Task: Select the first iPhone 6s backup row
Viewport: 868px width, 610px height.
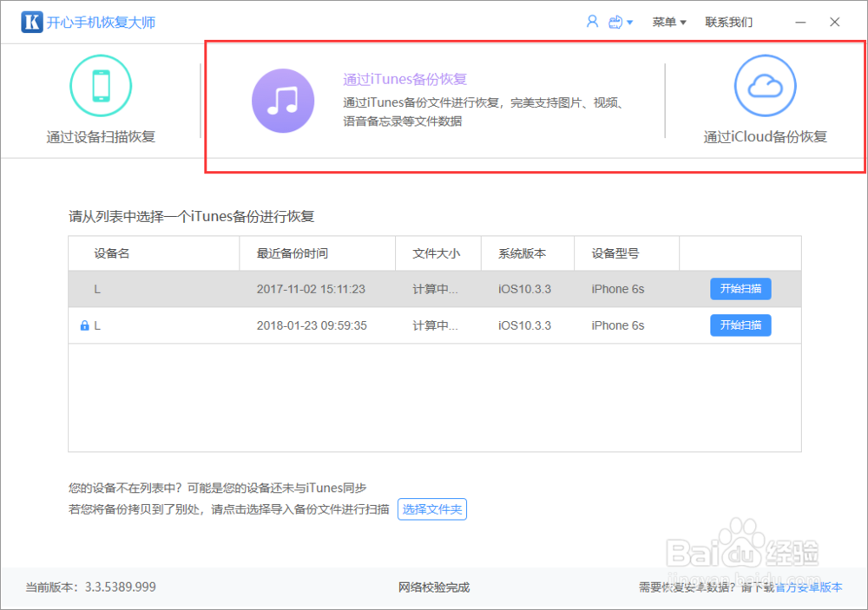Action: click(347, 289)
